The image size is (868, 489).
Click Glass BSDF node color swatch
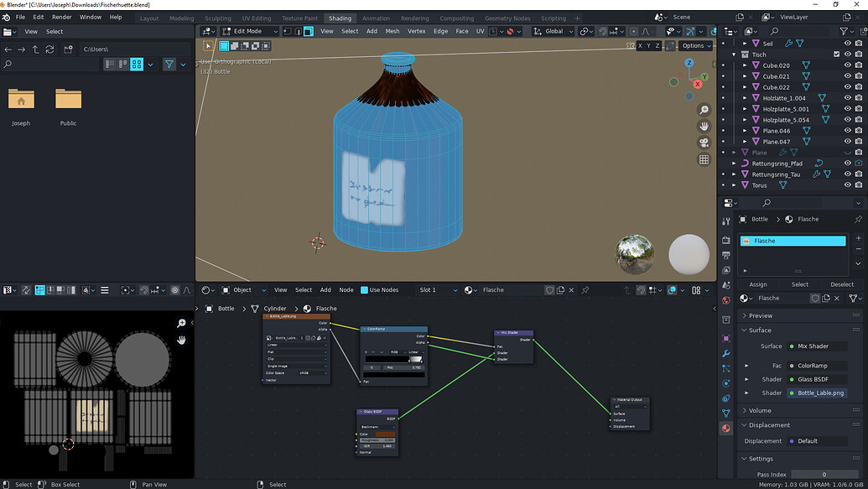pos(385,434)
